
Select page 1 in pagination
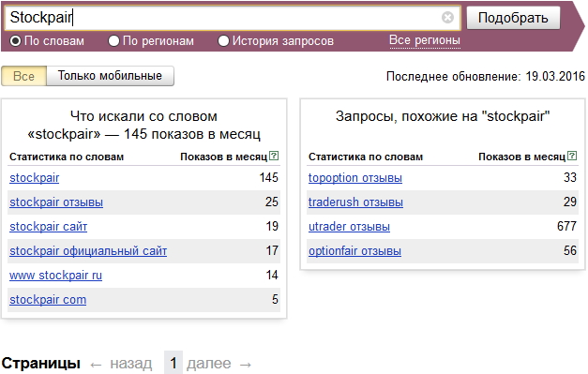pyautogui.click(x=173, y=363)
